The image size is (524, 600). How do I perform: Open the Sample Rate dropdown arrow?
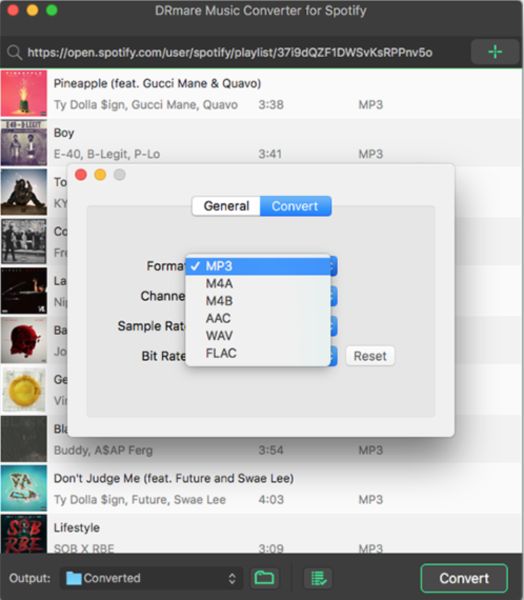coord(333,326)
